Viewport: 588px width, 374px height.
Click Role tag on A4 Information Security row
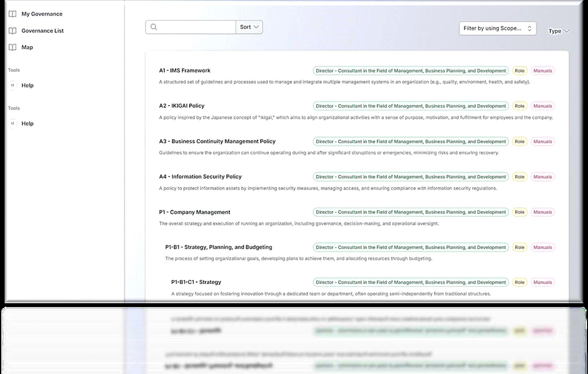click(519, 177)
